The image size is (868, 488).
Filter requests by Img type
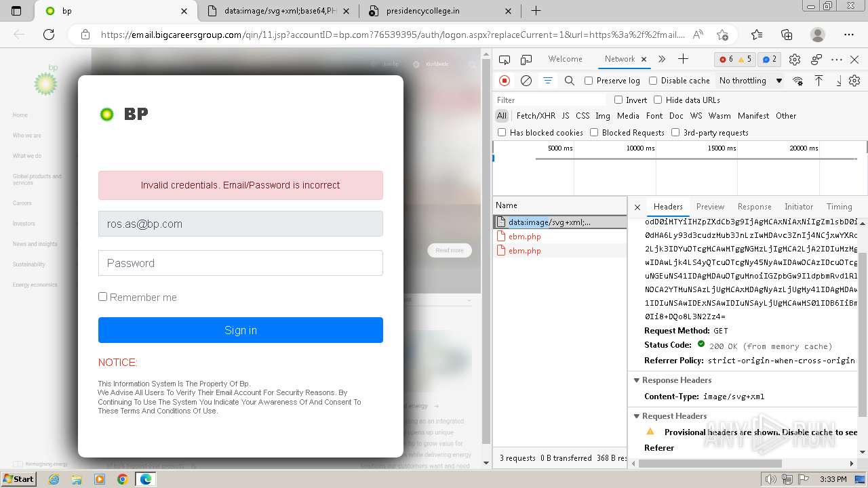[x=603, y=116]
